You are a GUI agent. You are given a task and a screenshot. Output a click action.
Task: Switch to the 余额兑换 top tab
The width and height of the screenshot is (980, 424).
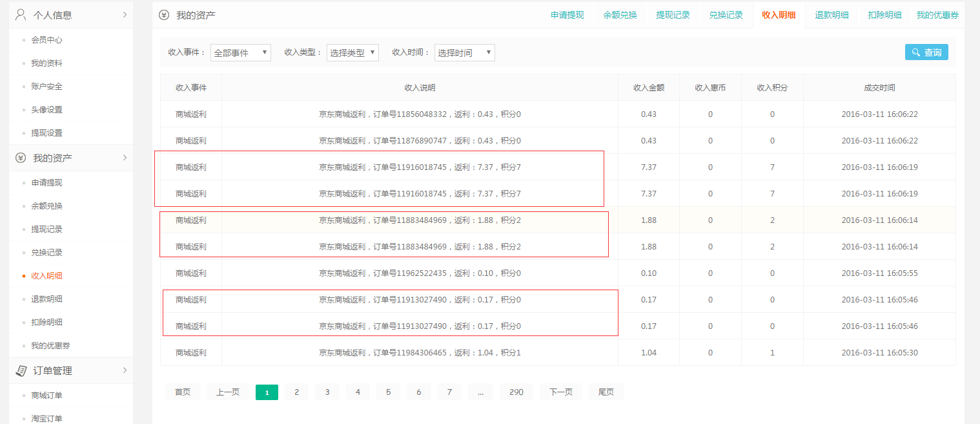[620, 15]
